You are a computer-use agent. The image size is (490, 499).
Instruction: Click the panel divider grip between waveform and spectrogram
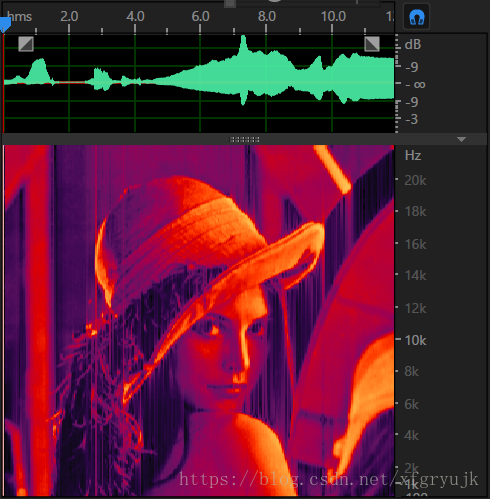245,139
